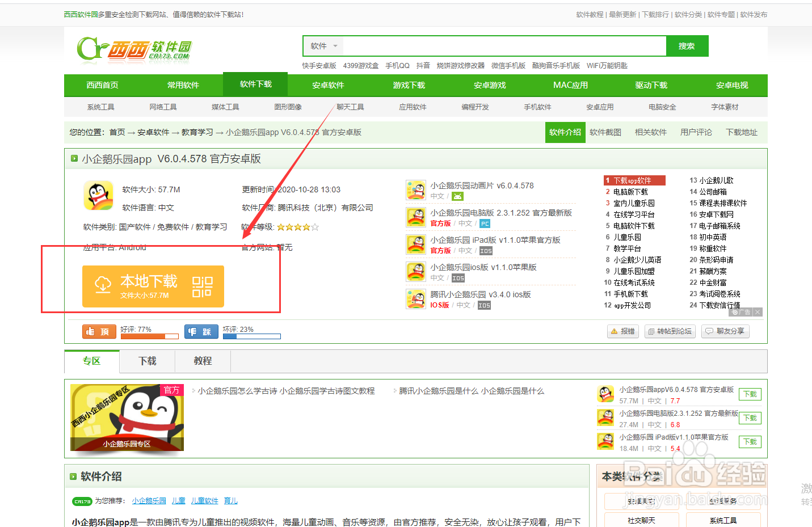Click the green 搜索 button
The image size is (812, 527).
687,46
